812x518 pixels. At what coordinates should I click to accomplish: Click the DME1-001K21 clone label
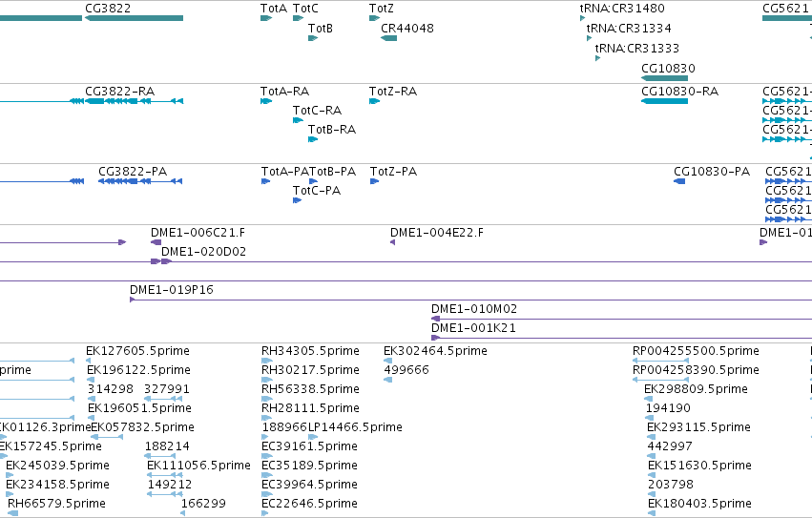click(x=473, y=328)
